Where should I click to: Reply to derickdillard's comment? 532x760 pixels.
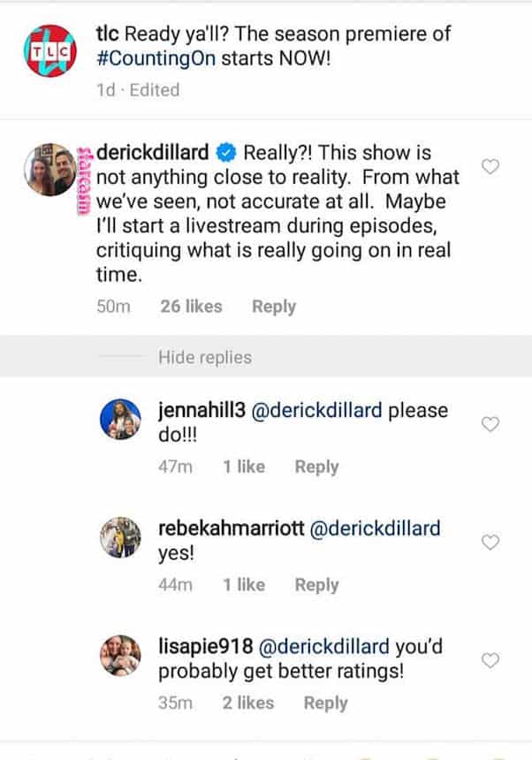(273, 307)
